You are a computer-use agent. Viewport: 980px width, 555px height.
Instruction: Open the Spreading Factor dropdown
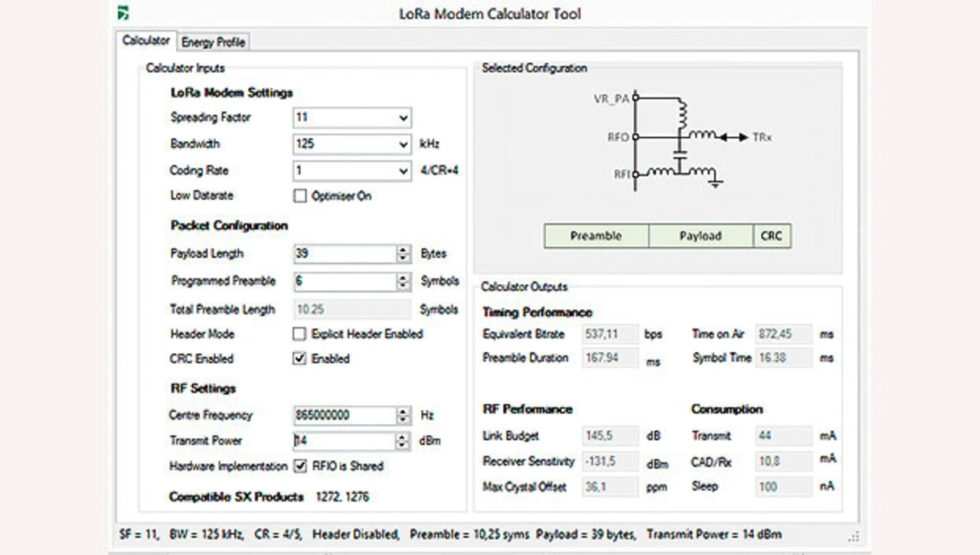(352, 118)
